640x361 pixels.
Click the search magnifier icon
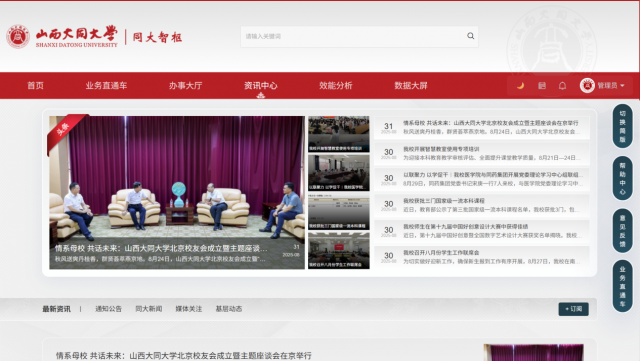[471, 36]
